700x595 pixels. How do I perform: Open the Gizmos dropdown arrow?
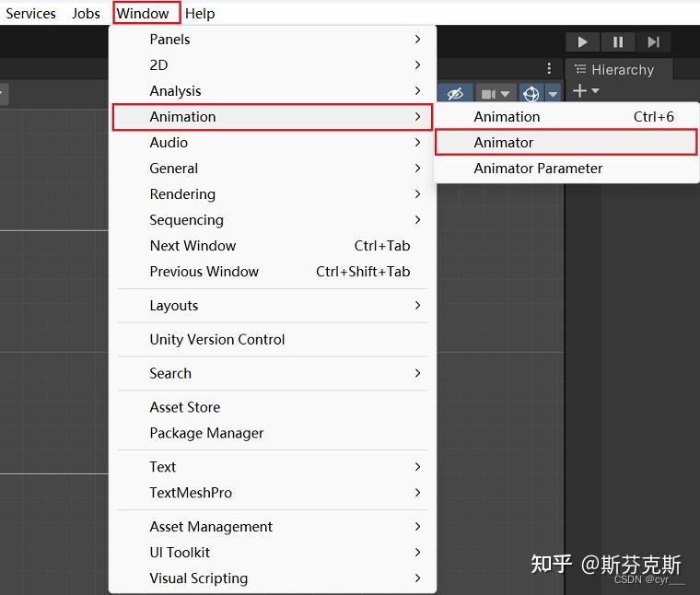click(x=553, y=94)
